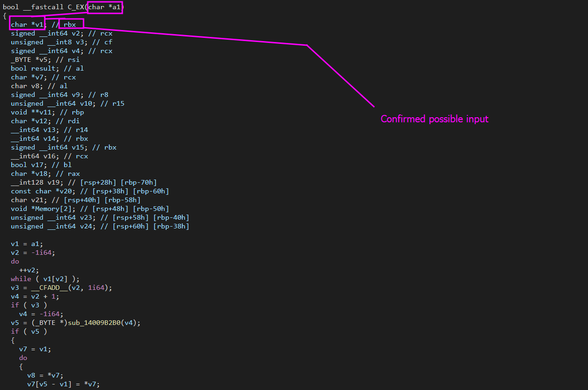Click the boxed rbx register comment

[x=71, y=24]
